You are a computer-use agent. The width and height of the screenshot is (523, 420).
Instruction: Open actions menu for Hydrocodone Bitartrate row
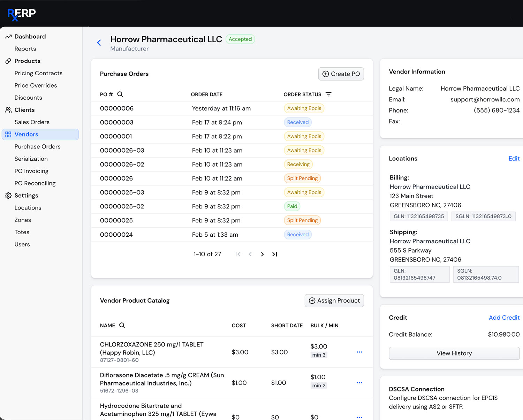(359, 417)
